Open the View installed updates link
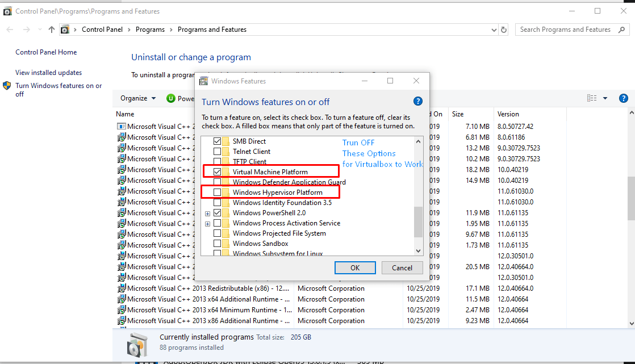The image size is (635, 364). pyautogui.click(x=48, y=73)
